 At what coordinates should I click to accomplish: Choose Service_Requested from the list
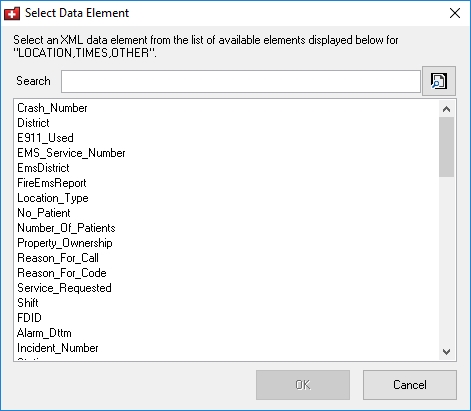click(x=64, y=288)
